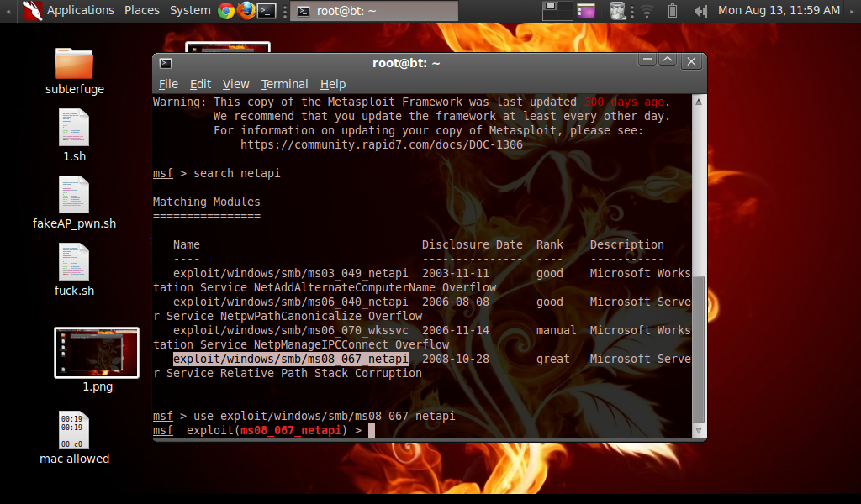Click exploit/windows/smb/ms03_049_netapi module name
The image size is (861, 504).
coord(290,273)
